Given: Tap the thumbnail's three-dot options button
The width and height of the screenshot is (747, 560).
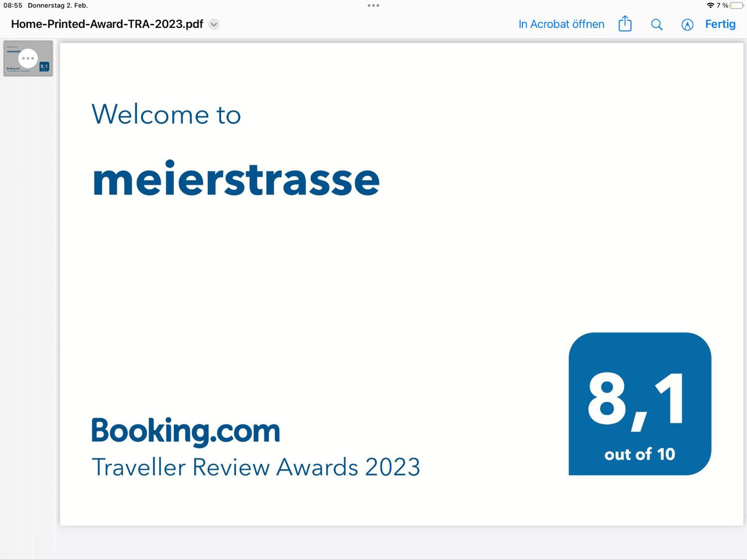Looking at the screenshot, I should point(28,58).
